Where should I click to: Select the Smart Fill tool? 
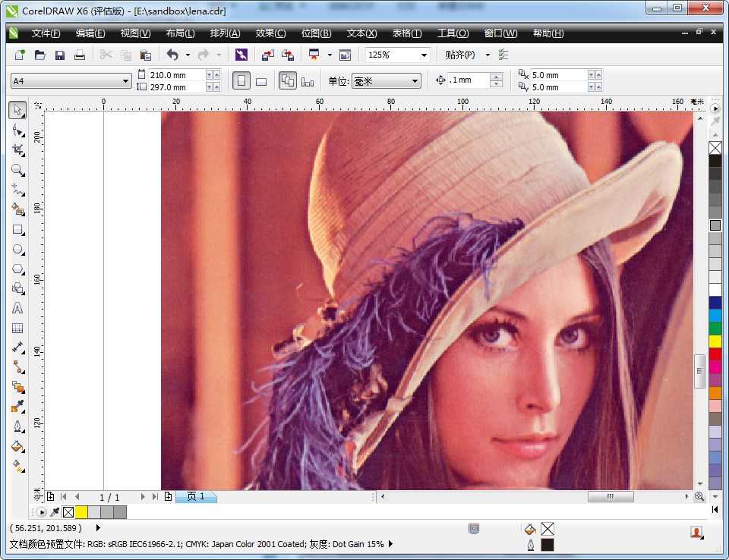tap(17, 209)
